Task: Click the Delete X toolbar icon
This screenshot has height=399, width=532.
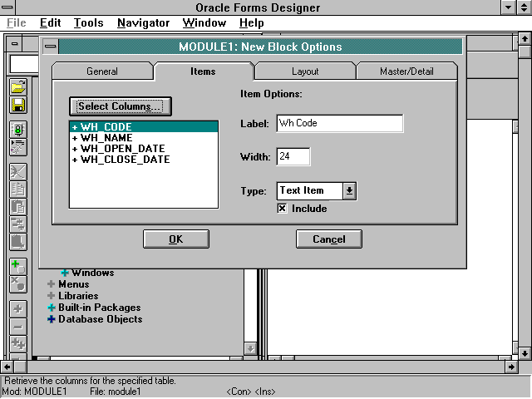Action: [17, 284]
